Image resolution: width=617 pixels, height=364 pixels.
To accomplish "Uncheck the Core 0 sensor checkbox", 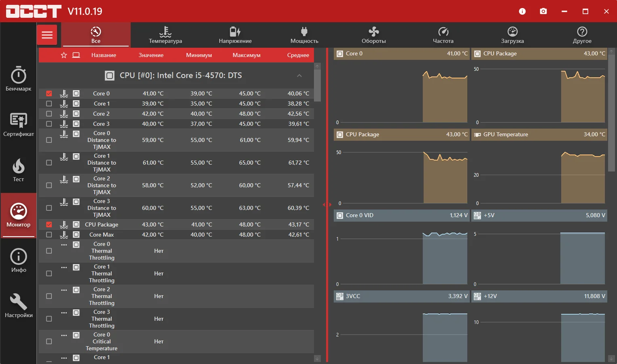I will click(x=49, y=93).
